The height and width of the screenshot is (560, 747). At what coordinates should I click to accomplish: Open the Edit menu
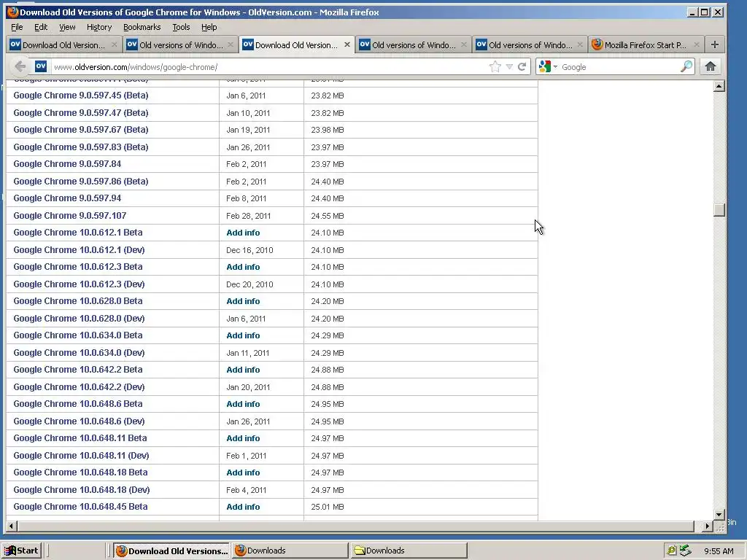click(x=41, y=27)
